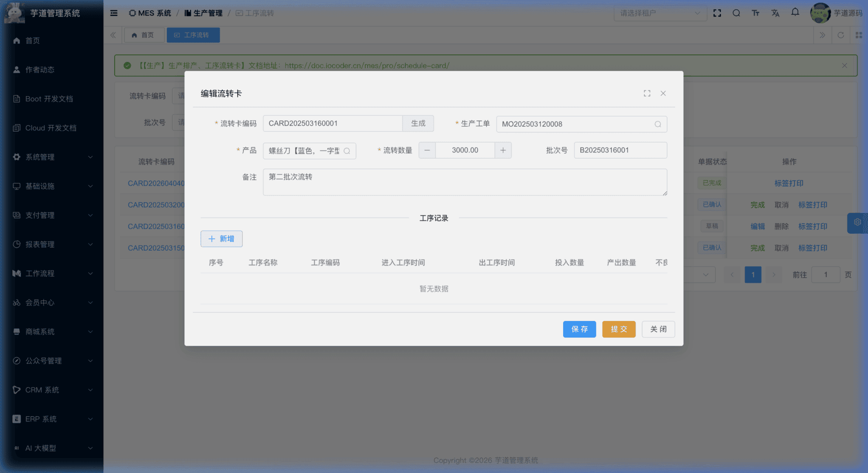Click 新增 to add process record
The width and height of the screenshot is (868, 473).
pos(221,239)
